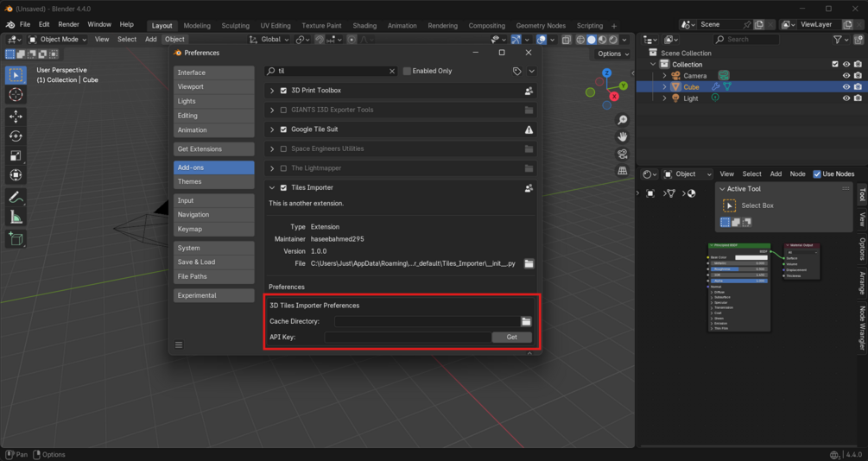Viewport: 868px width, 461px height.
Task: Click the tag filter icon in Preferences
Action: [516, 72]
